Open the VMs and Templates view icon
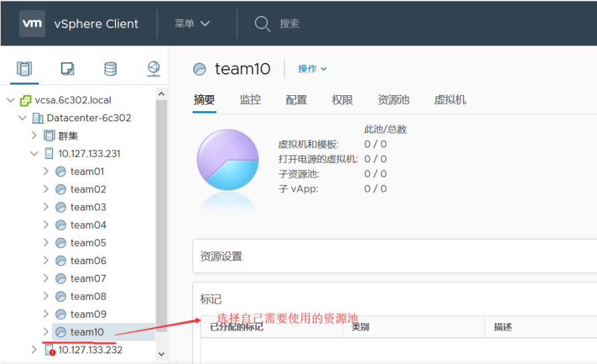 (67, 69)
